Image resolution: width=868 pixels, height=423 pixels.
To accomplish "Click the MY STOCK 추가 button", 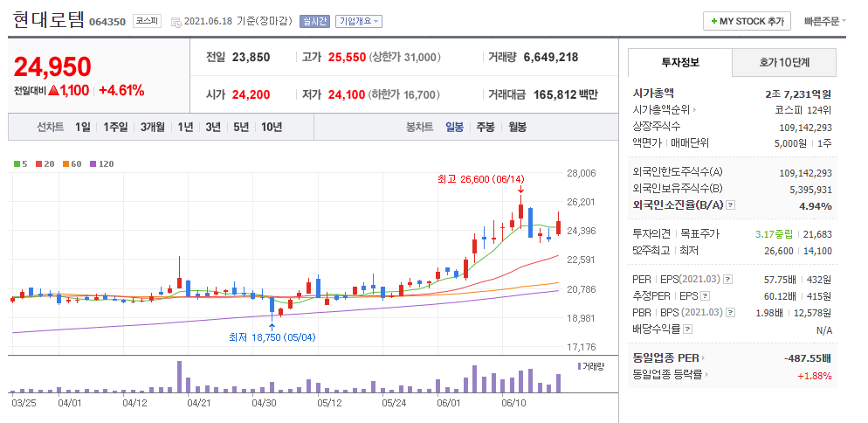I will (747, 22).
